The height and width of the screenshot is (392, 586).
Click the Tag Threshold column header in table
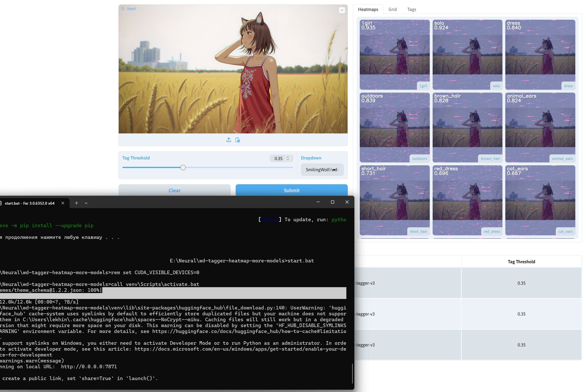521,262
